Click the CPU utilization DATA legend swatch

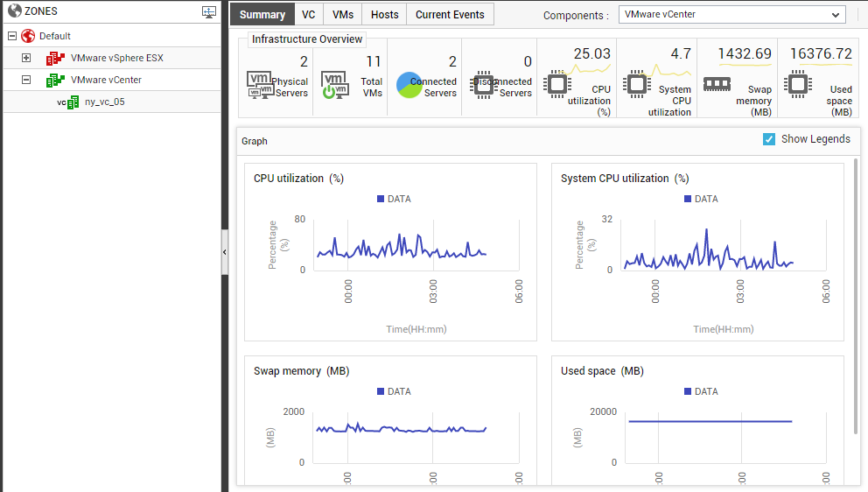[x=381, y=199]
